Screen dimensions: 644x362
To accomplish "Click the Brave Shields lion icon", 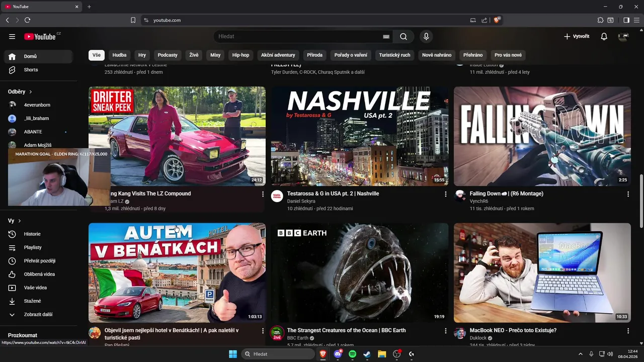I will 497,20.
